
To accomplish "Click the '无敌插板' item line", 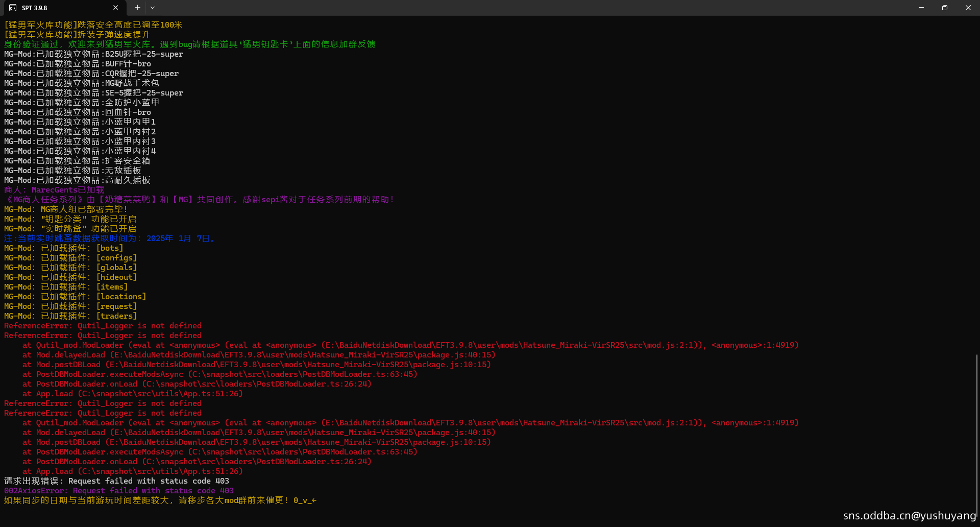I will click(72, 171).
